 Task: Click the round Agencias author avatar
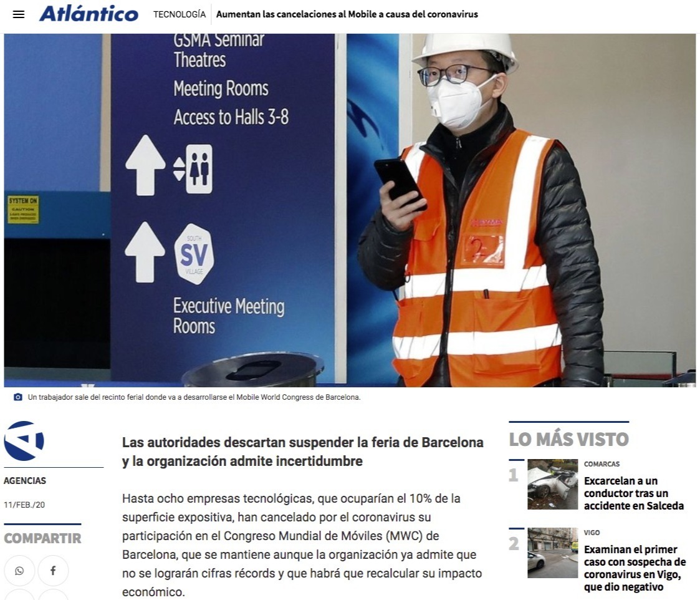[x=24, y=440]
